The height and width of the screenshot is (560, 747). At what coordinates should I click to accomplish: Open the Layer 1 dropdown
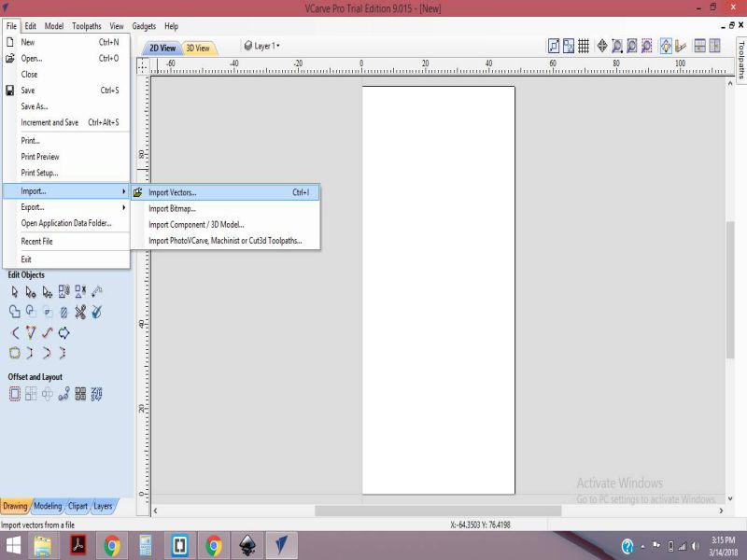point(262,46)
